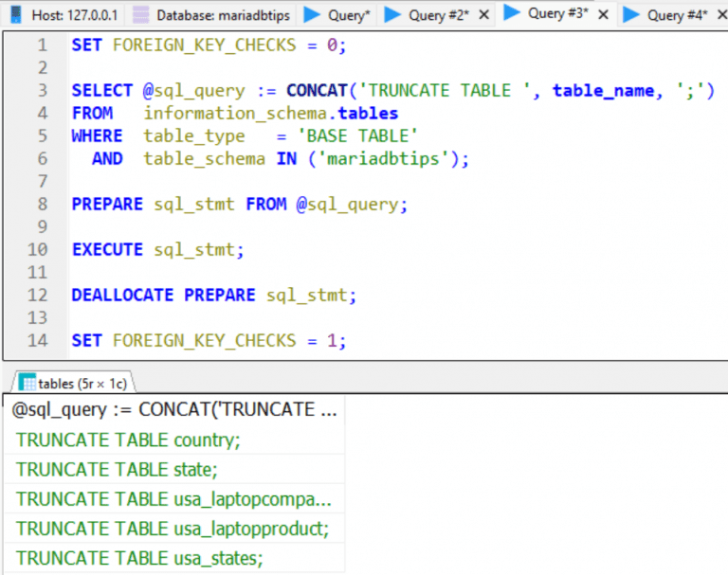This screenshot has width=728, height=575.
Task: Open the Host: 127.0.0.1 tab
Action: [64, 15]
